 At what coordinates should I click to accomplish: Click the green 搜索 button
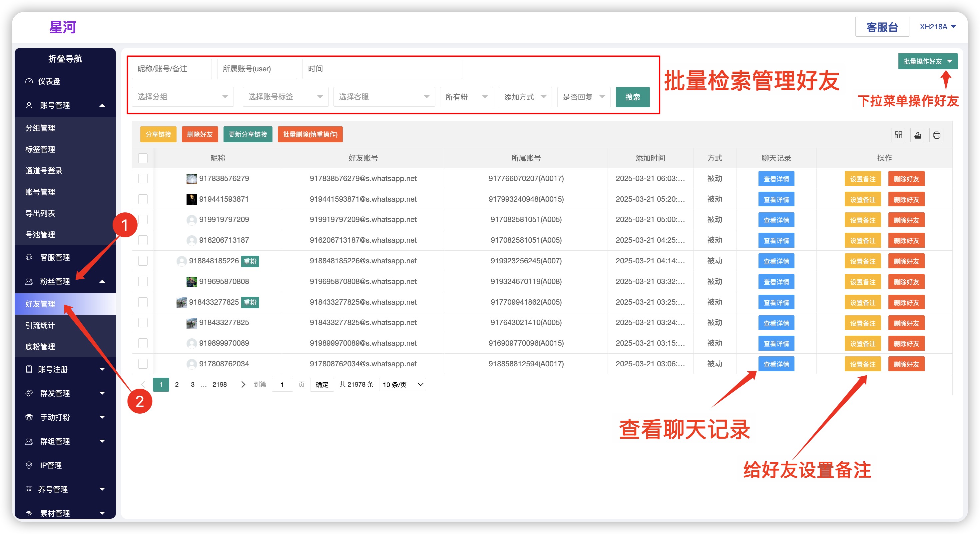click(632, 97)
